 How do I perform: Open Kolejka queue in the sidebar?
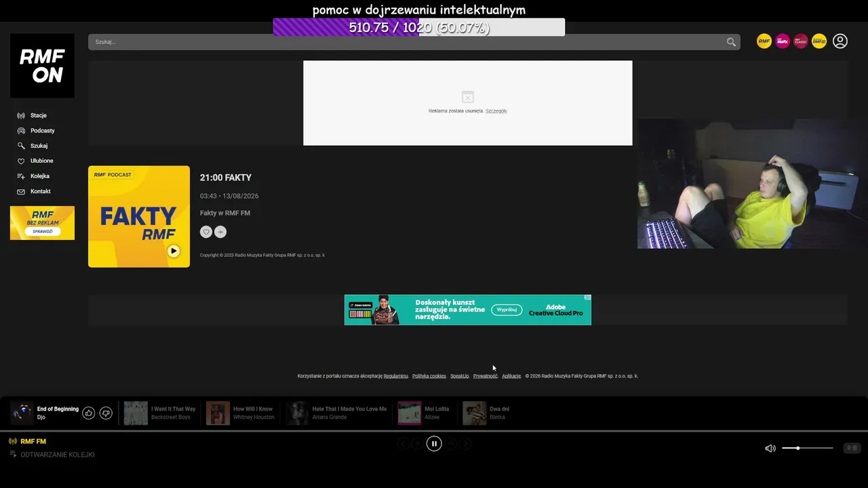click(x=39, y=176)
